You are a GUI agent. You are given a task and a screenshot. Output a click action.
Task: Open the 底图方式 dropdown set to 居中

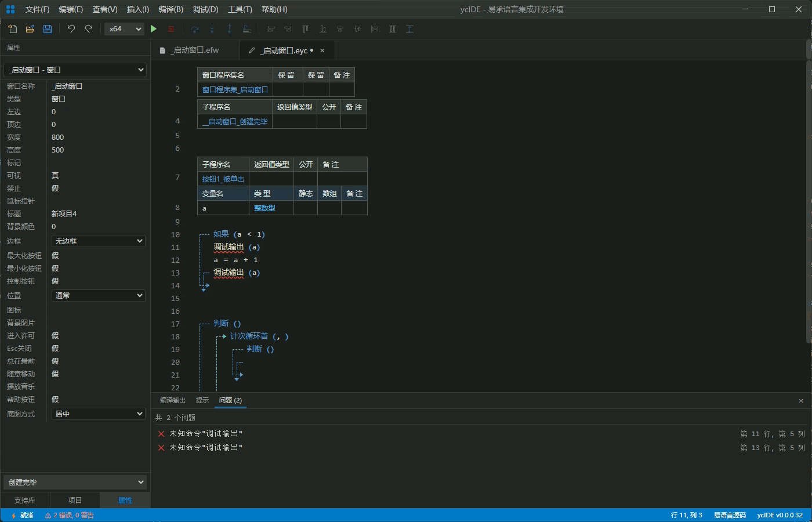coord(98,414)
